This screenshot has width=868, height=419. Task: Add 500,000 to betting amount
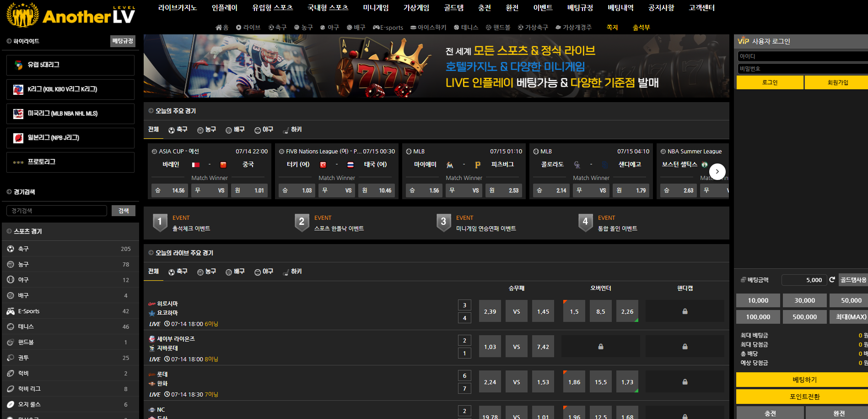[x=805, y=317]
